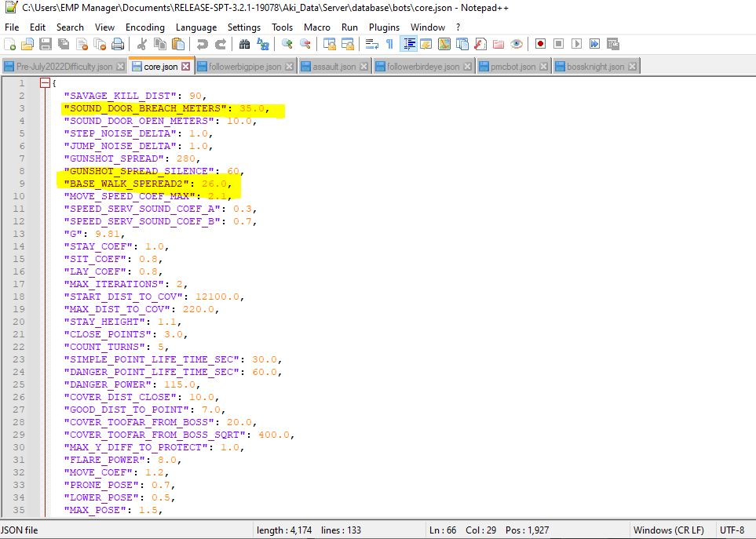Click the Paste clipboard icon
Viewport: 756px width, 539px height.
point(178,44)
